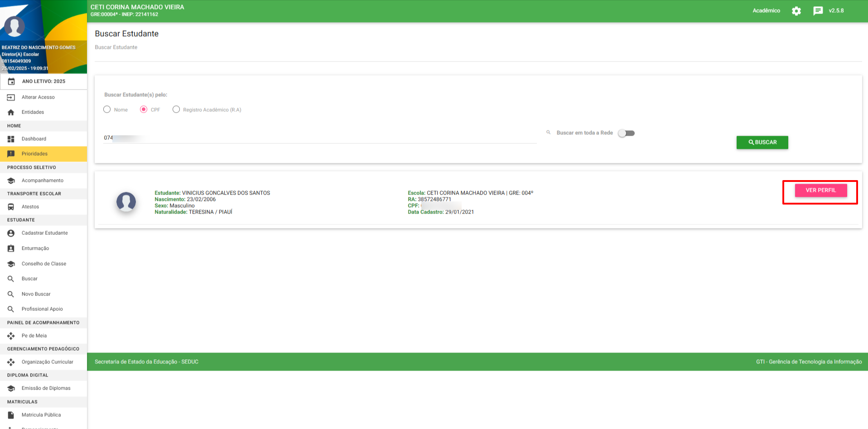Select the Nome radio button
This screenshot has width=868, height=429.
click(x=107, y=110)
